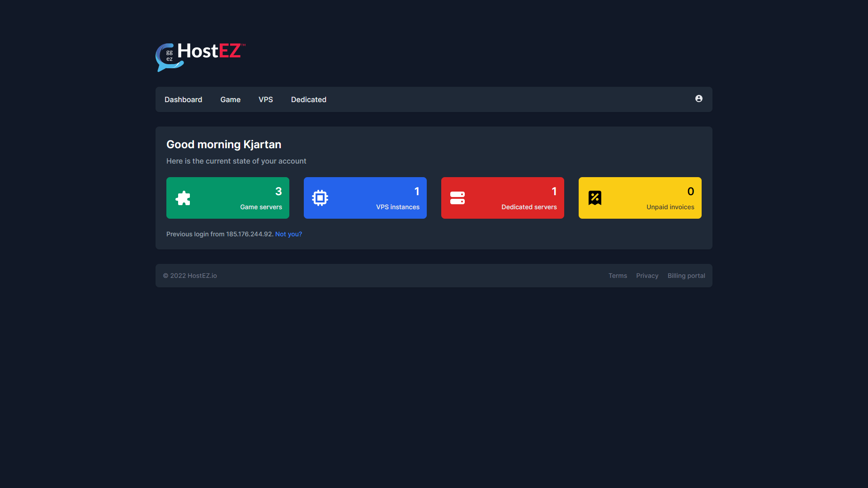Click the CPU chip VPS icon
868x488 pixels.
(320, 198)
